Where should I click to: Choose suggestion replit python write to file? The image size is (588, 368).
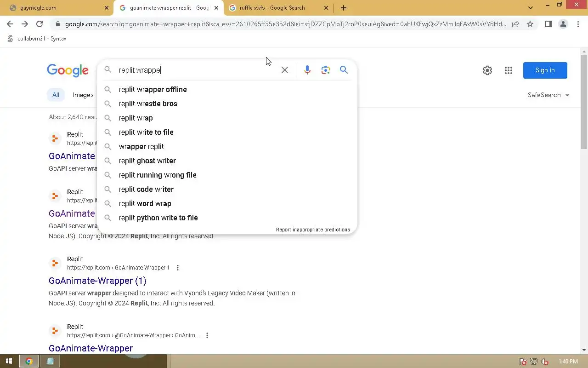227,218
